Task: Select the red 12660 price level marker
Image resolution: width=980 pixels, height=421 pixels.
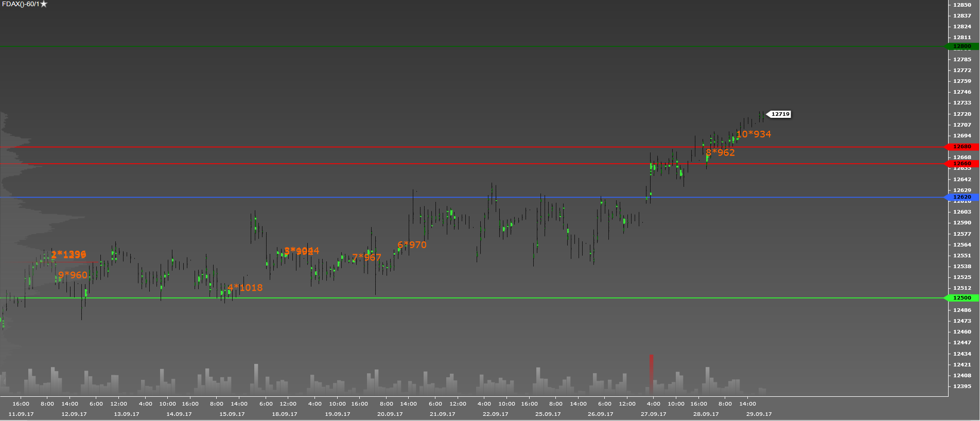Action: tap(961, 164)
